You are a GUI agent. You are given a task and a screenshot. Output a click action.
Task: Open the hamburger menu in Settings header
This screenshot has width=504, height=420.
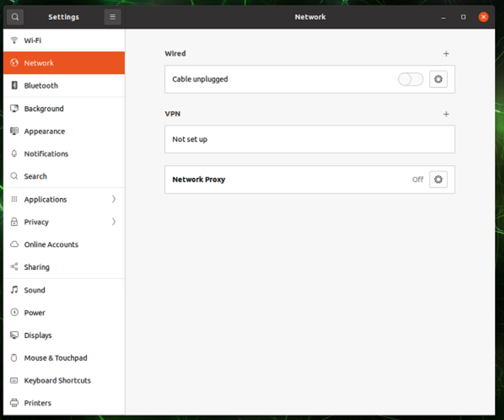coord(113,17)
